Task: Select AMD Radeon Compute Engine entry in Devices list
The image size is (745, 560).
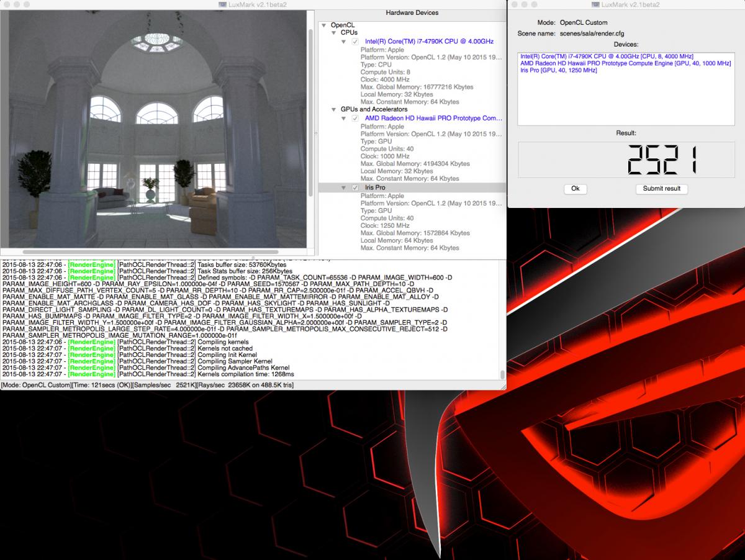Action: (625, 63)
